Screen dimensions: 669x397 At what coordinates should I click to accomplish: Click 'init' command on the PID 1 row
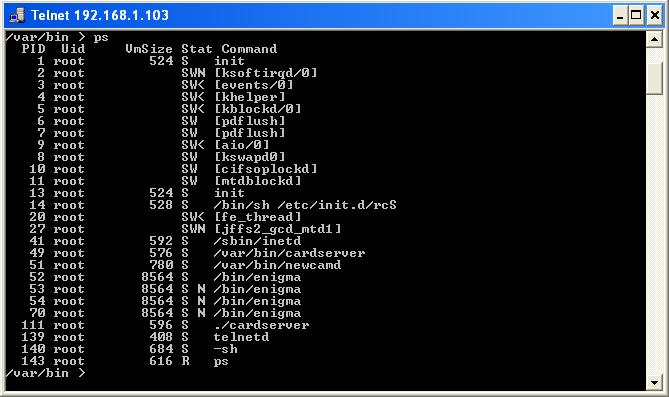[x=229, y=61]
